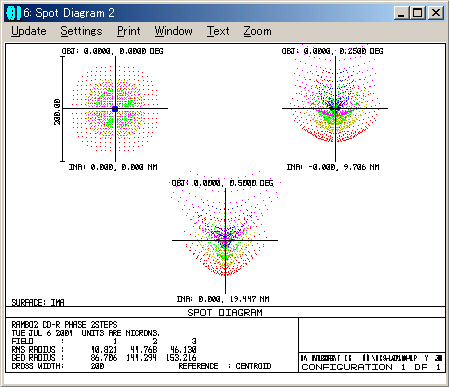Open the Window menu
449x387 pixels.
173,31
